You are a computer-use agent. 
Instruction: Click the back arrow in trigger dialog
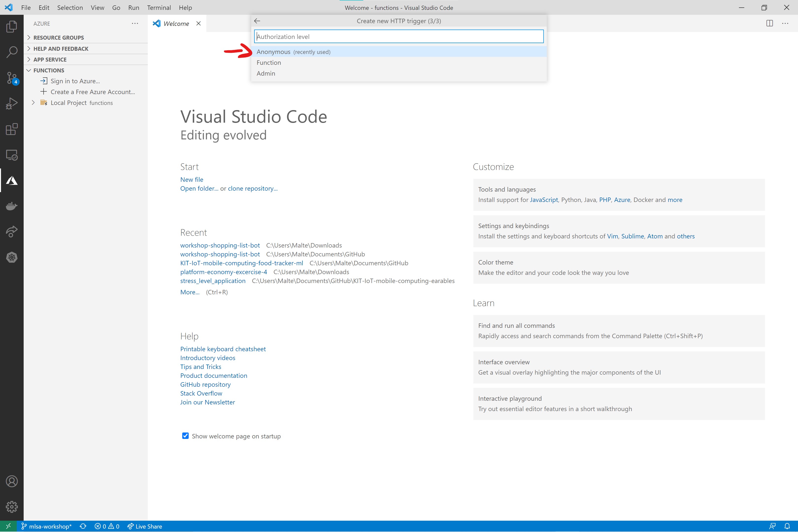click(257, 21)
